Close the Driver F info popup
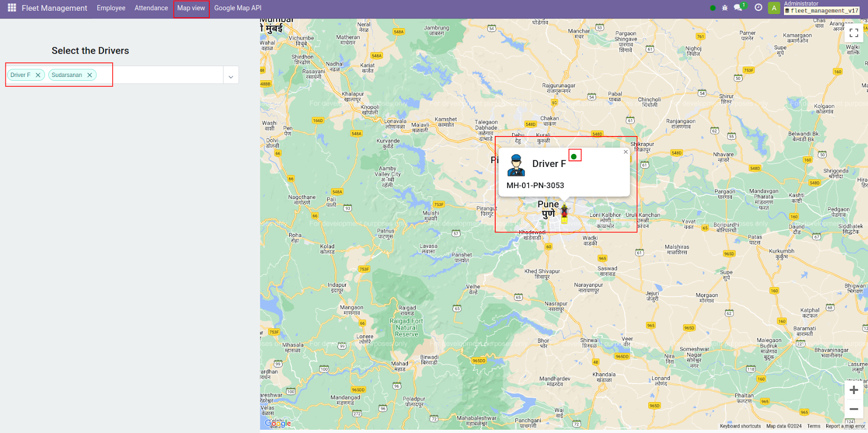This screenshot has width=868, height=433. click(x=626, y=152)
